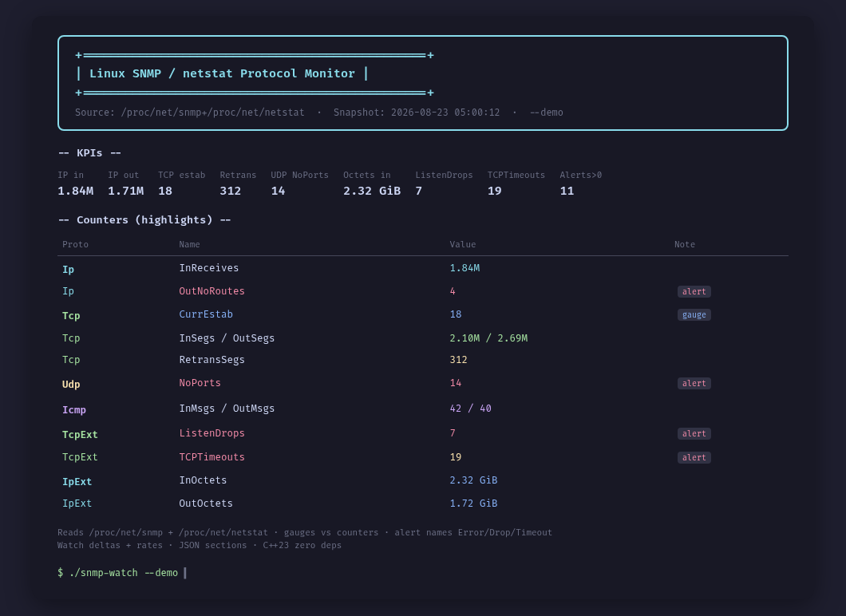The width and height of the screenshot is (846, 616).
Task: Click the --demo flag in the header line
Action: [546, 113]
